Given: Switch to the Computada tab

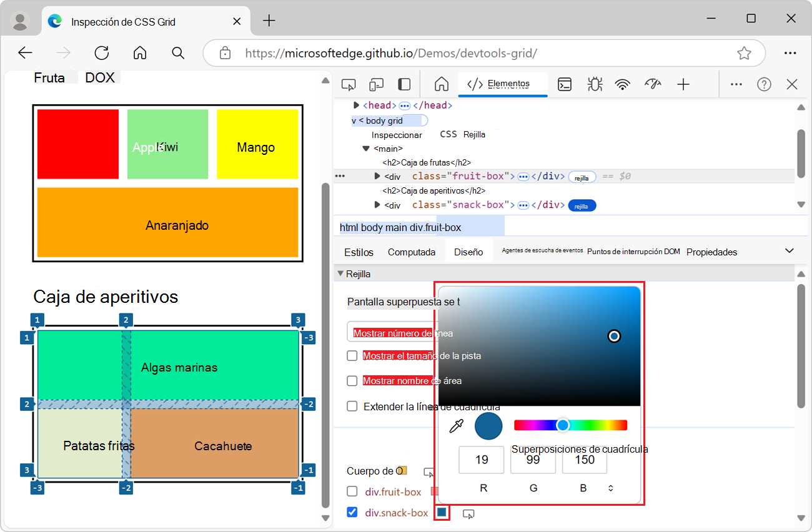Looking at the screenshot, I should point(411,251).
